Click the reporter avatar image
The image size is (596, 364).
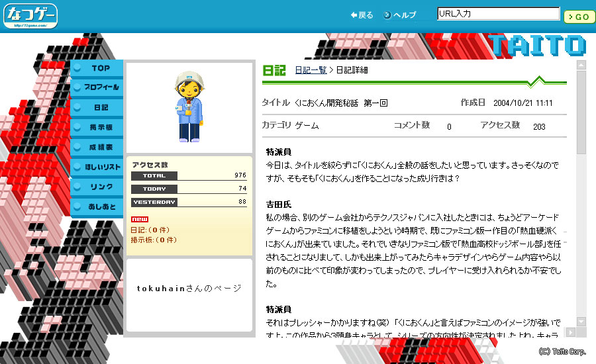pos(189,107)
